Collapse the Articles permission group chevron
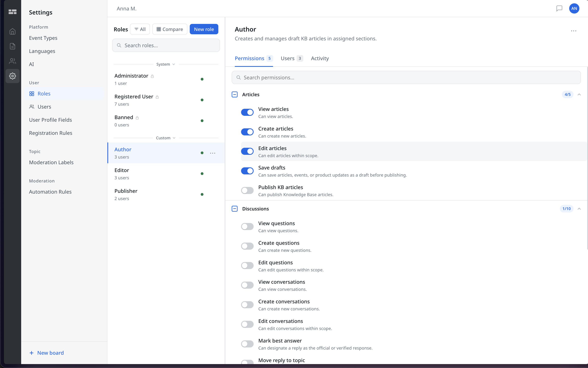 579,94
